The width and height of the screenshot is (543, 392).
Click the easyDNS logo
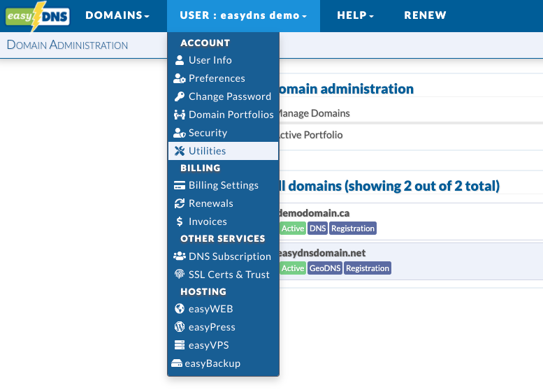(38, 16)
